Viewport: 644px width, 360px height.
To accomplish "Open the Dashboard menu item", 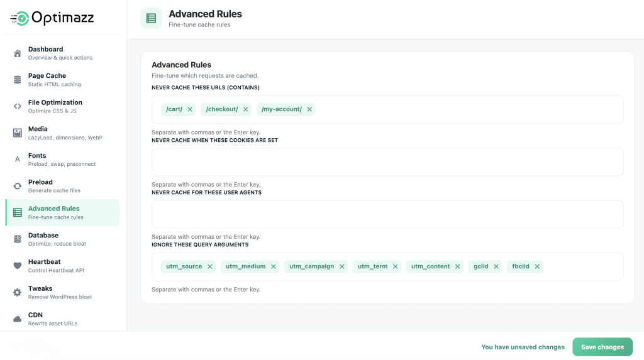I will [x=62, y=53].
